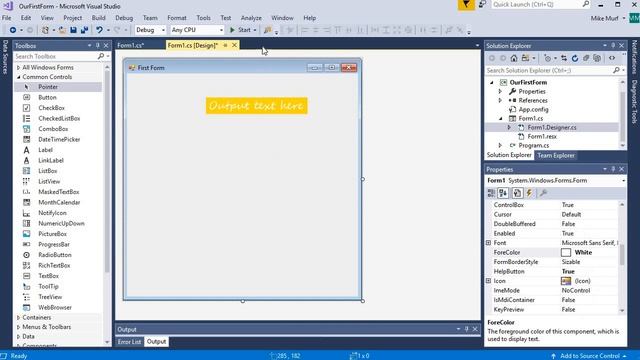Open the Format menu
The width and height of the screenshot is (640, 360).
click(177, 18)
